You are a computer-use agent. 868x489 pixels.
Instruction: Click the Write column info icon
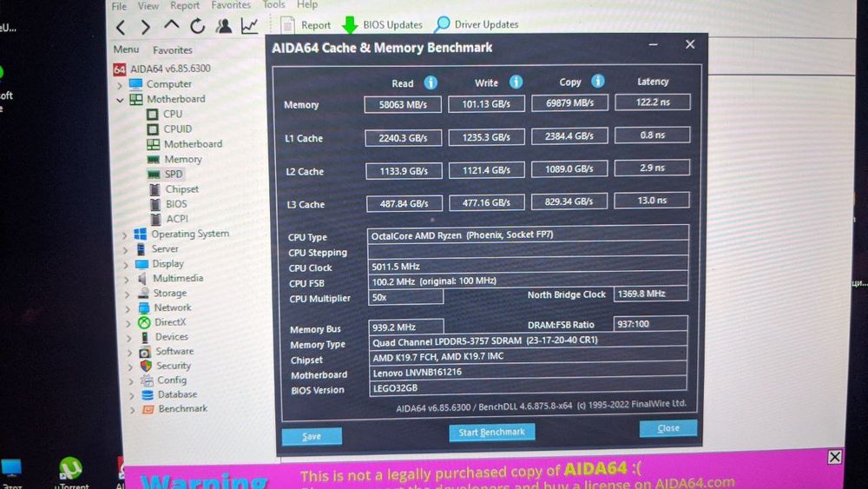coord(516,82)
